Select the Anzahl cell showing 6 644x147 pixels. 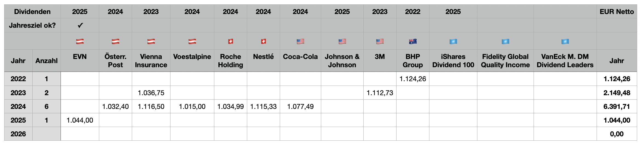tap(47, 106)
